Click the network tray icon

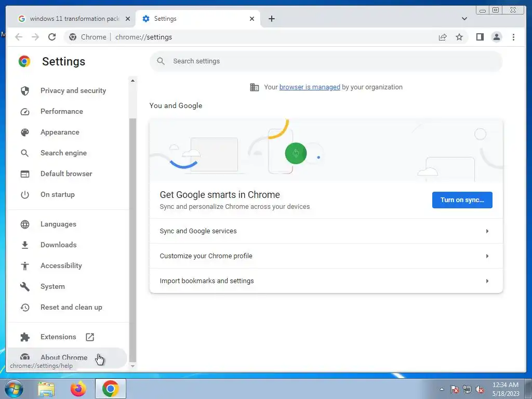[467, 390]
